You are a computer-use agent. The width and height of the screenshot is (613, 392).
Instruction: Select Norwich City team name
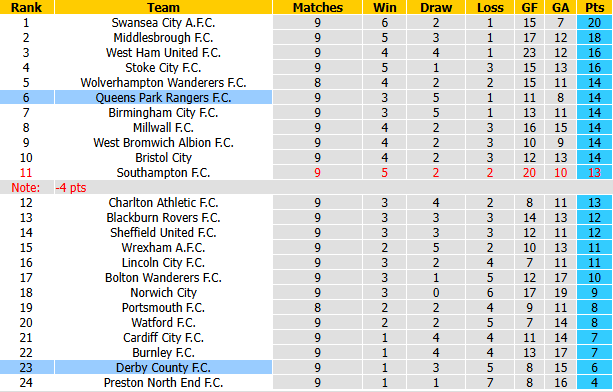pyautogui.click(x=163, y=292)
